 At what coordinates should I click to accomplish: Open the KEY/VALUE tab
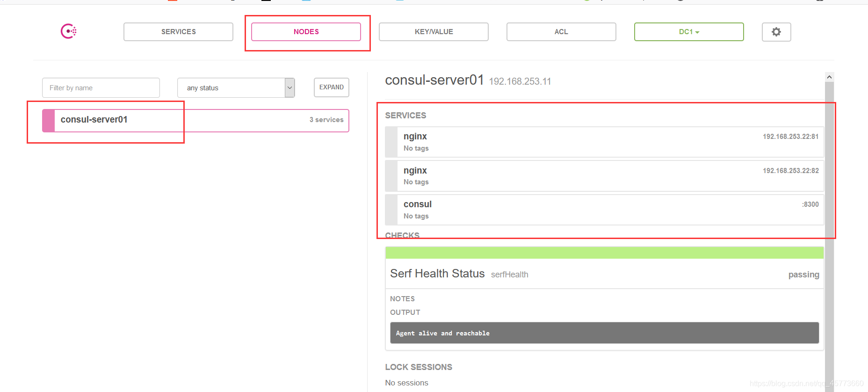tap(434, 32)
